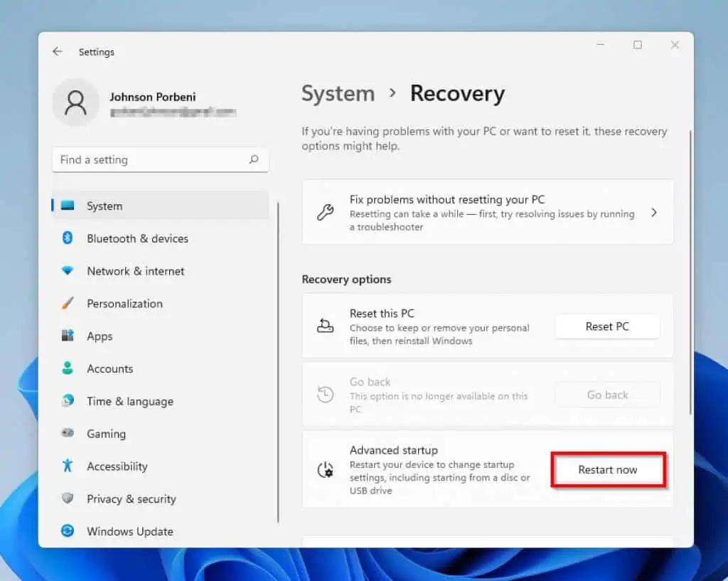Go to Time & language settings
Image resolution: width=728 pixels, height=581 pixels.
coord(129,401)
